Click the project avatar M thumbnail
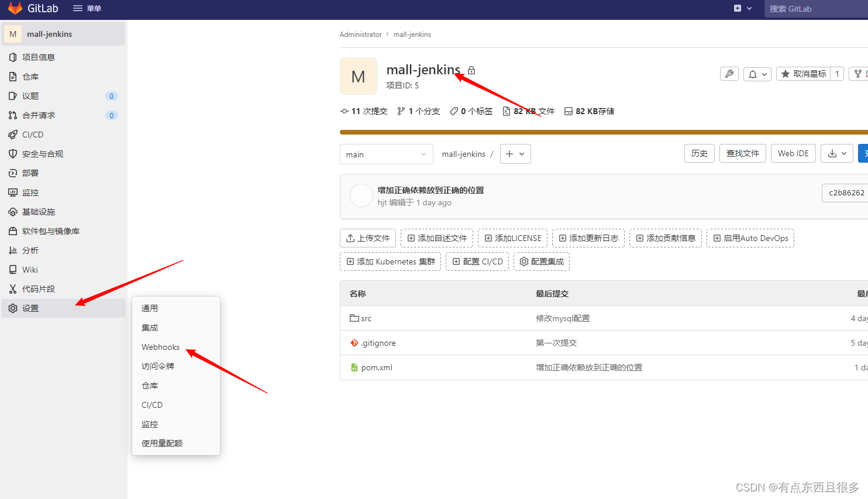 359,76
